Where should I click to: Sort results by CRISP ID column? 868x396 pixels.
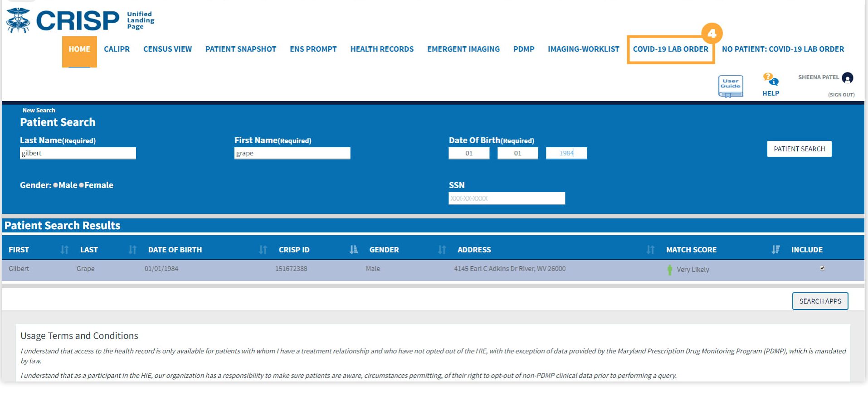pyautogui.click(x=354, y=250)
